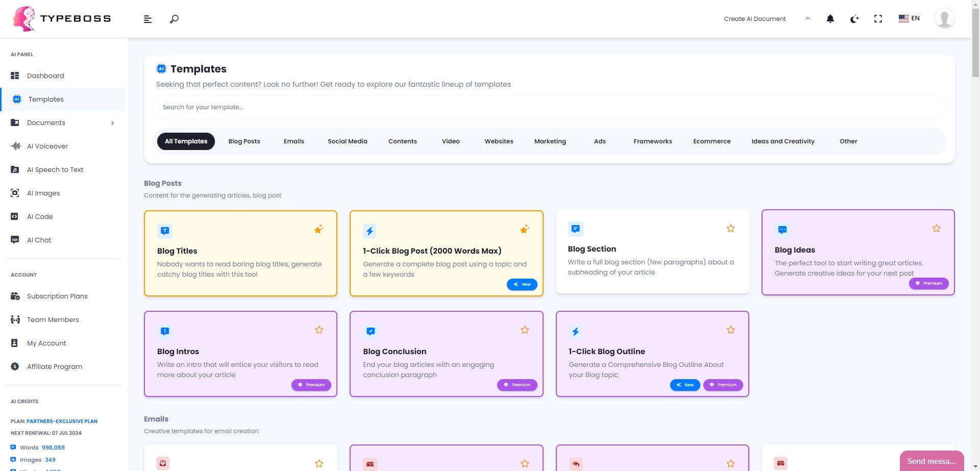Screen dimensions: 980x471
Task: Expand the Documents submenu arrow
Action: [x=113, y=123]
